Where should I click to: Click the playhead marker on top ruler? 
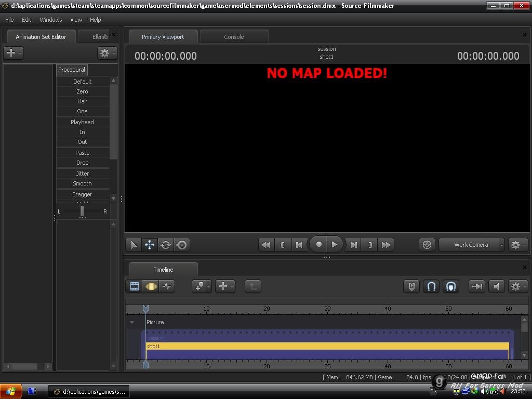(145, 309)
